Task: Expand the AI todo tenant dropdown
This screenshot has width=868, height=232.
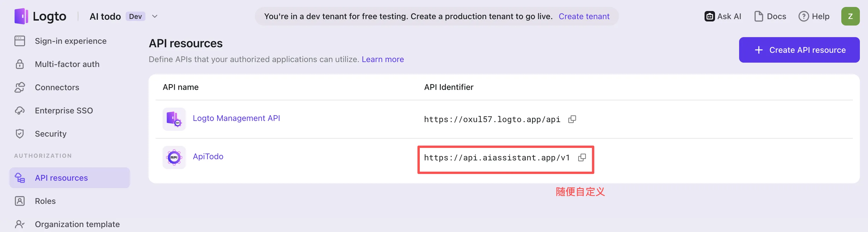Action: point(155,16)
